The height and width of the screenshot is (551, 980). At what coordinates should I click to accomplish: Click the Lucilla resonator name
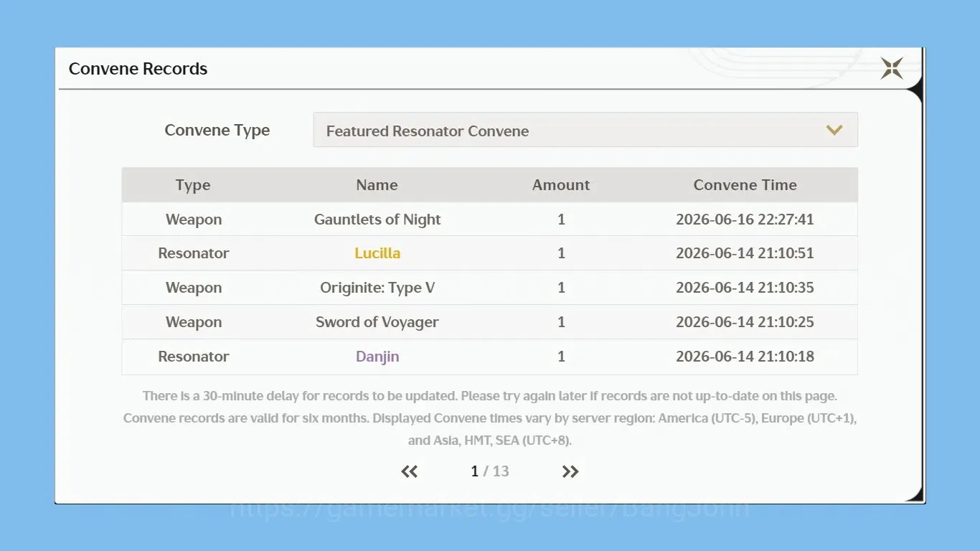pos(377,253)
